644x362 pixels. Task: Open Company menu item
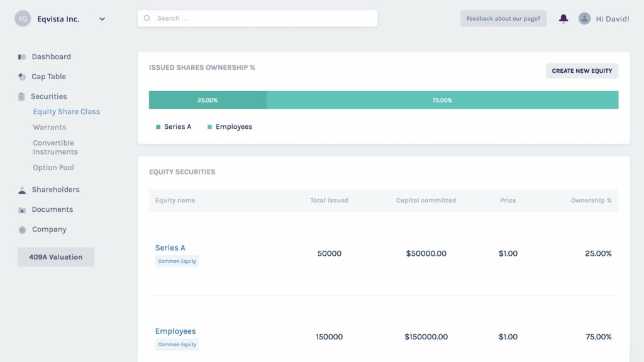(49, 229)
